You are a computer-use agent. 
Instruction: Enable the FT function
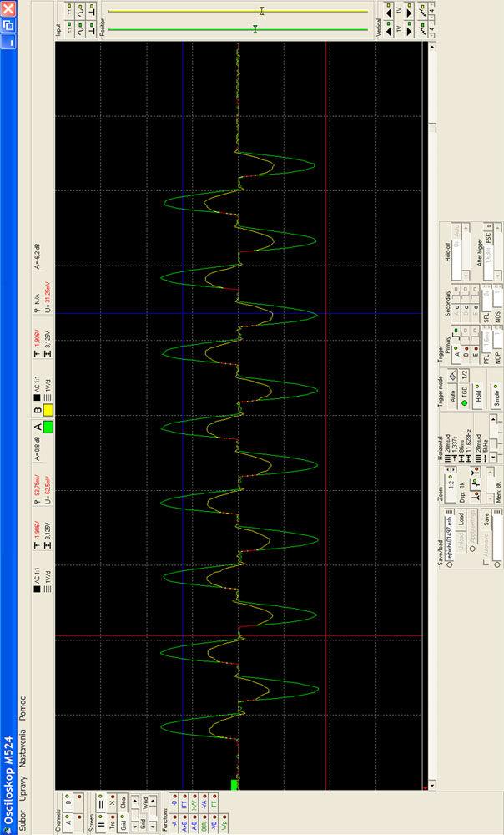[x=214, y=803]
